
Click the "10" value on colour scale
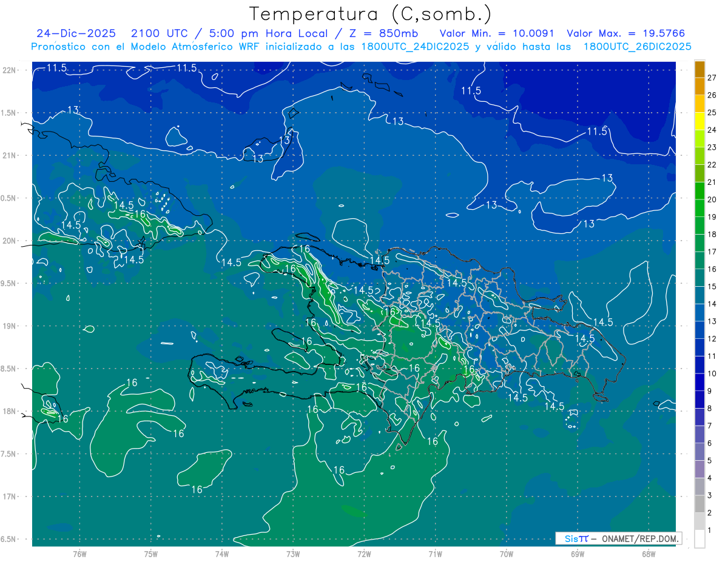(x=712, y=373)
